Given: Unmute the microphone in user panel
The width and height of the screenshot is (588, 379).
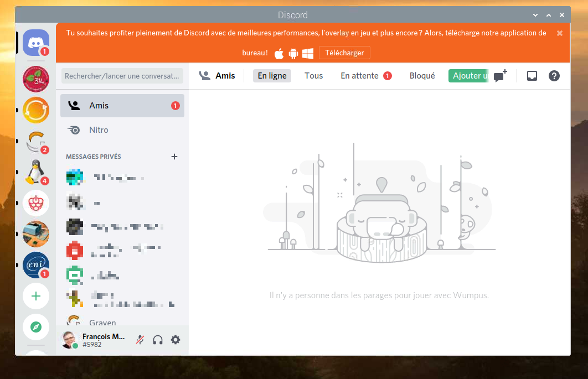Looking at the screenshot, I should [140, 340].
